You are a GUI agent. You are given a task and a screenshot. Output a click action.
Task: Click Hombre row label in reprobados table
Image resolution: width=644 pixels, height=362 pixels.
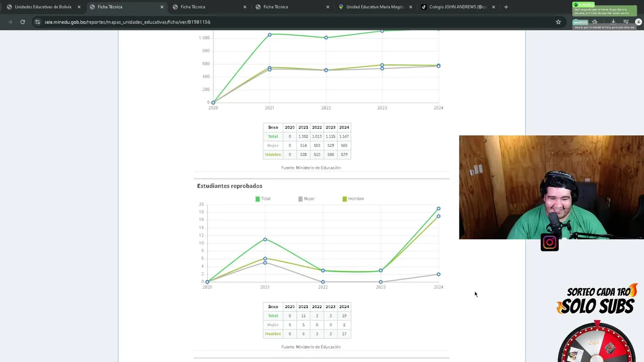[273, 334]
